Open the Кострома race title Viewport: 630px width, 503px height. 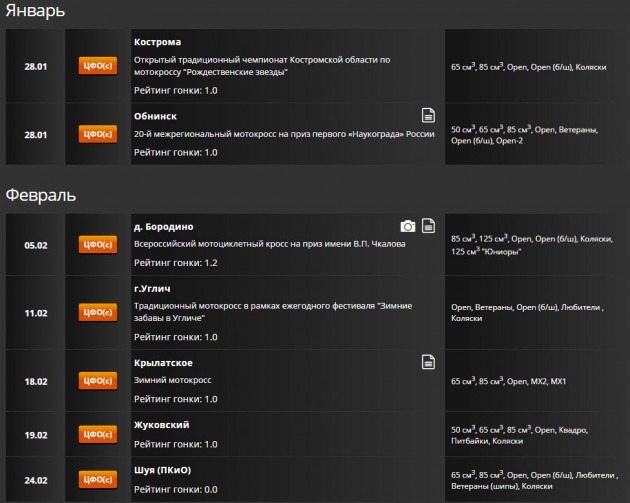coord(158,42)
